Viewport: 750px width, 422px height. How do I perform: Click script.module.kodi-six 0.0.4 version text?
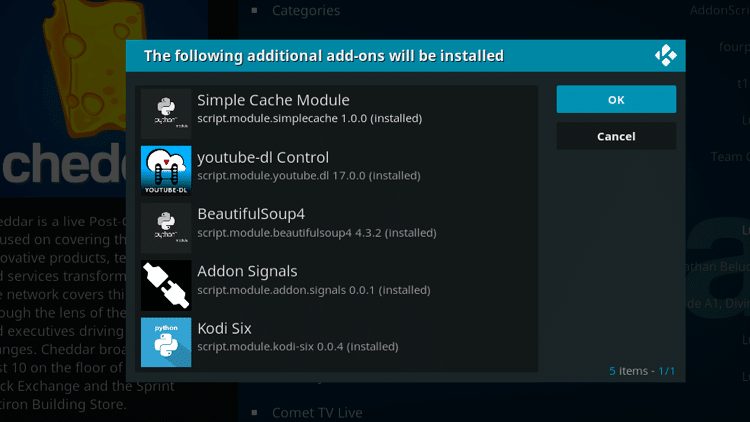tap(298, 346)
